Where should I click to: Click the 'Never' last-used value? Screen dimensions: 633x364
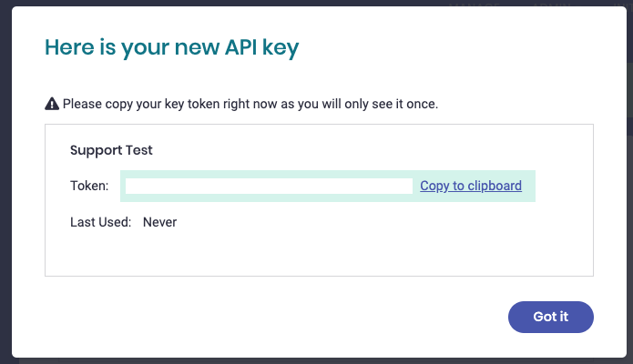pos(160,222)
